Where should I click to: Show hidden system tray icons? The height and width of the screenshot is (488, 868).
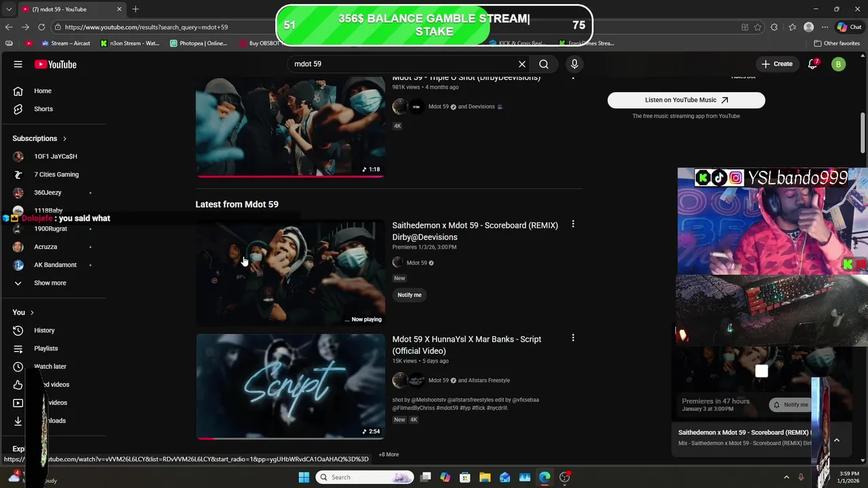(x=787, y=477)
